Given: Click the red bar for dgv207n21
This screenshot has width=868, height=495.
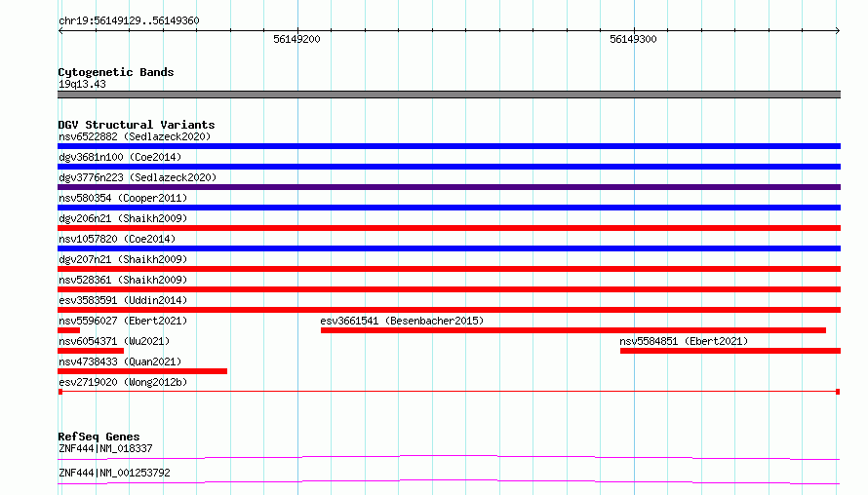Looking at the screenshot, I should 449,269.
